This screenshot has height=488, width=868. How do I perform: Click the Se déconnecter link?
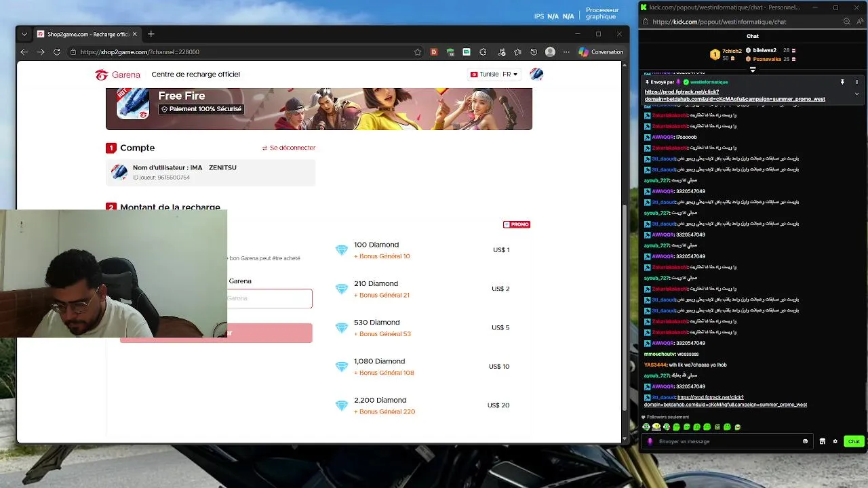[289, 148]
